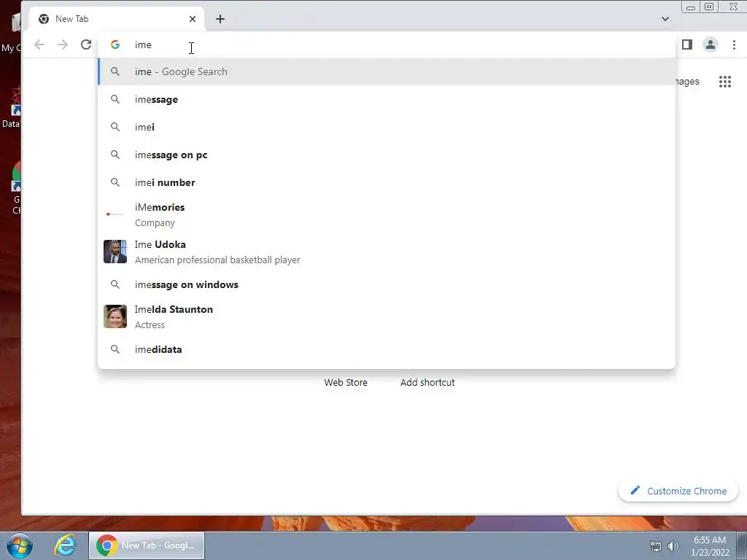Image resolution: width=747 pixels, height=560 pixels.
Task: Click in the address bar containing ime
Action: click(387, 44)
